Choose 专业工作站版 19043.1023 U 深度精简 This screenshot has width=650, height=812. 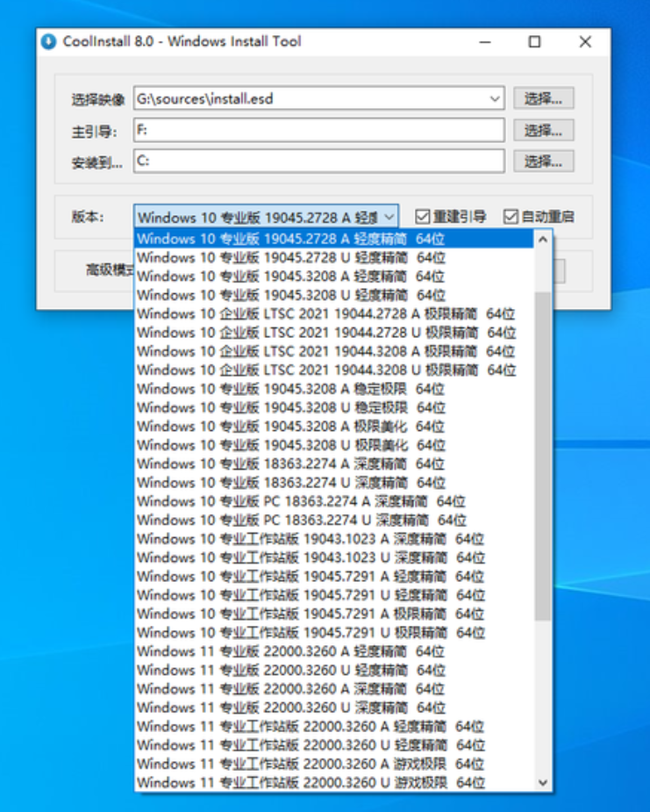coord(334,557)
